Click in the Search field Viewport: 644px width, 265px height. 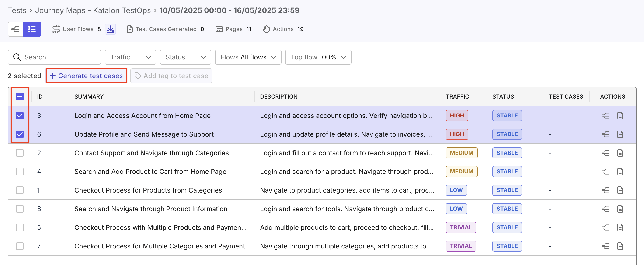tap(54, 57)
